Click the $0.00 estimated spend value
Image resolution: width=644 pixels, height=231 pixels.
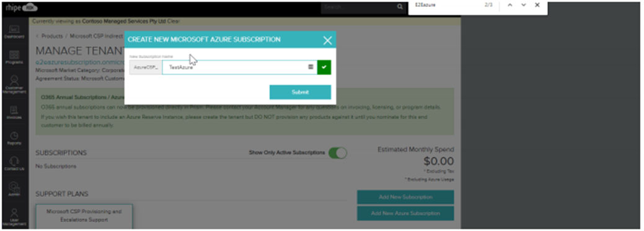tap(439, 161)
